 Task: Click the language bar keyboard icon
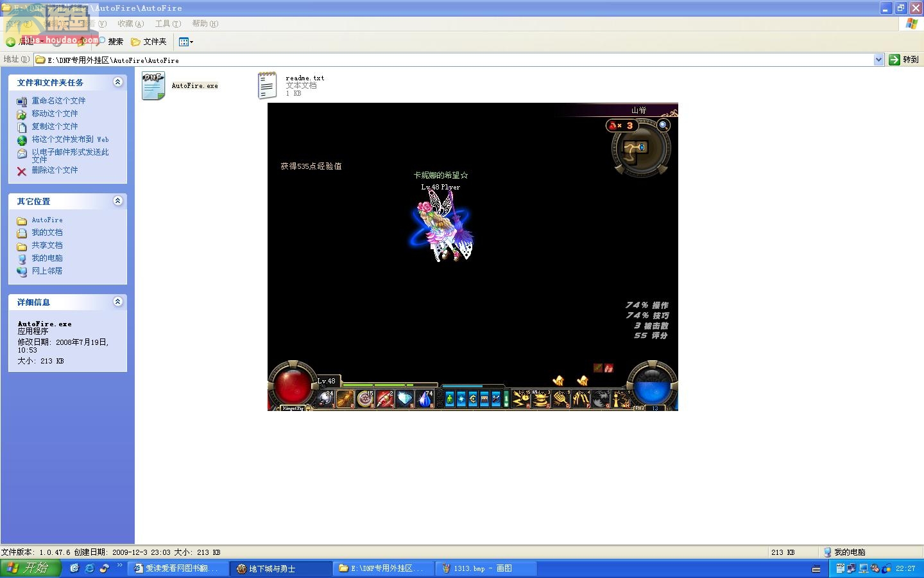point(816,569)
